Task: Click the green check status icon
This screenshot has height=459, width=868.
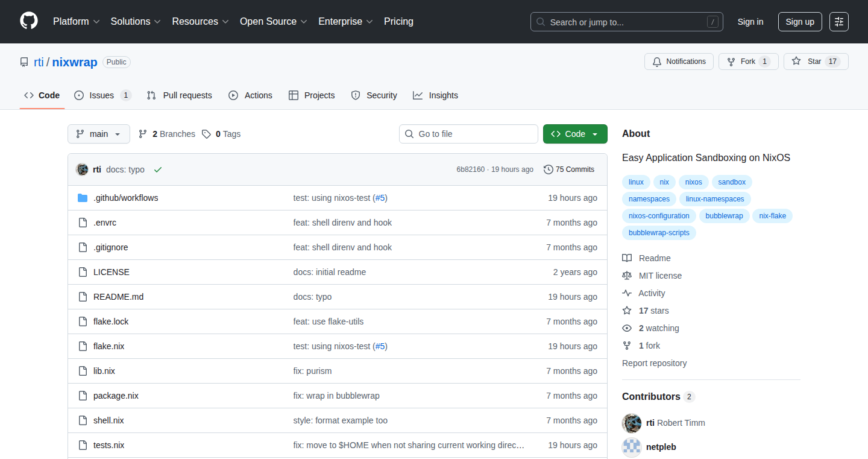Action: pos(158,169)
